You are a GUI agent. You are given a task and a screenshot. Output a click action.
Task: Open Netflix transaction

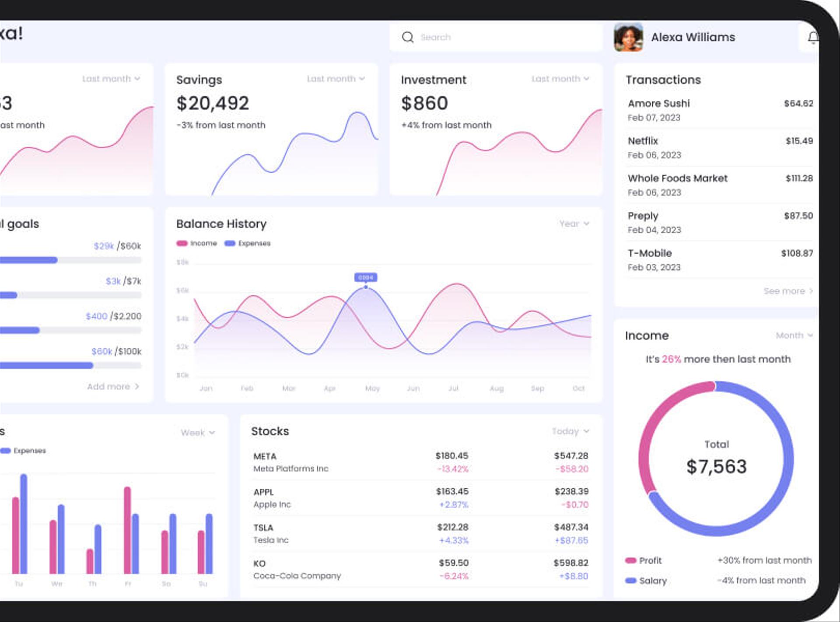[x=720, y=148]
